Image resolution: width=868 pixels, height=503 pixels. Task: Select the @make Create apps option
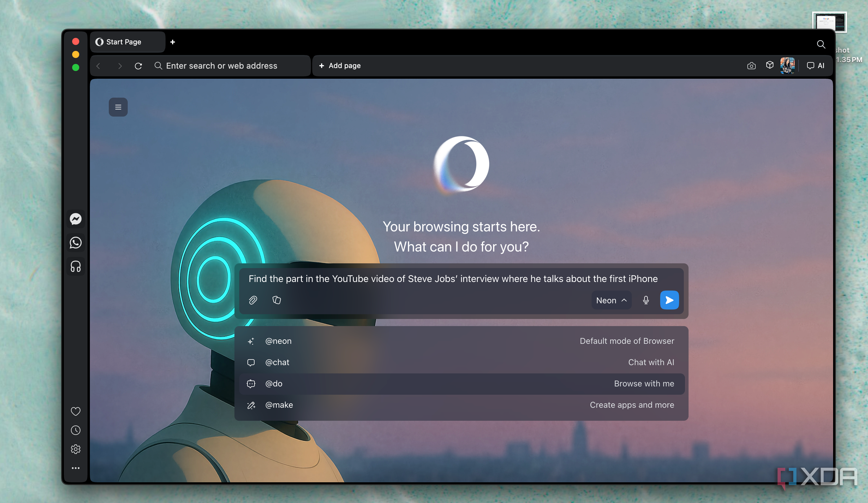(x=461, y=405)
